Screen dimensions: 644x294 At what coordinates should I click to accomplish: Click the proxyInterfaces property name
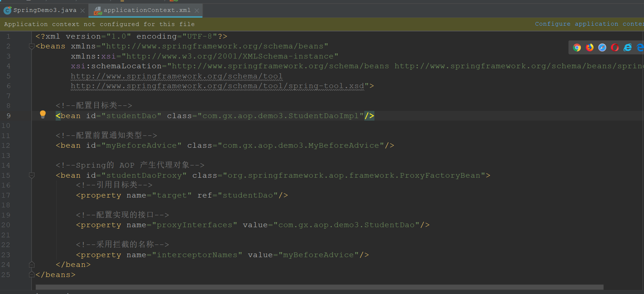(194, 225)
